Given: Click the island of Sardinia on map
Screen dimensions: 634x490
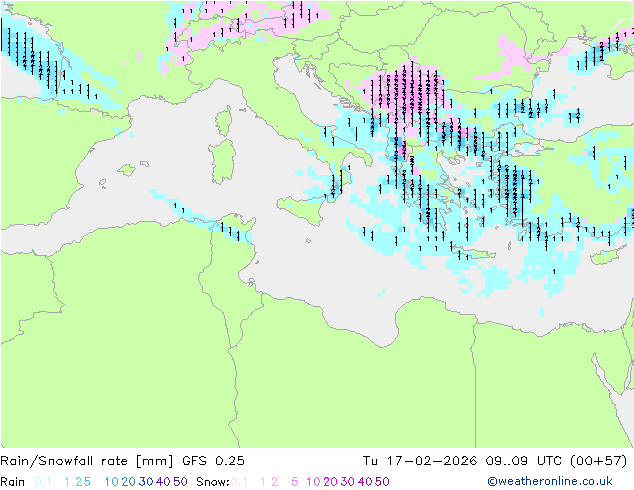Looking at the screenshot, I should click(x=222, y=161).
